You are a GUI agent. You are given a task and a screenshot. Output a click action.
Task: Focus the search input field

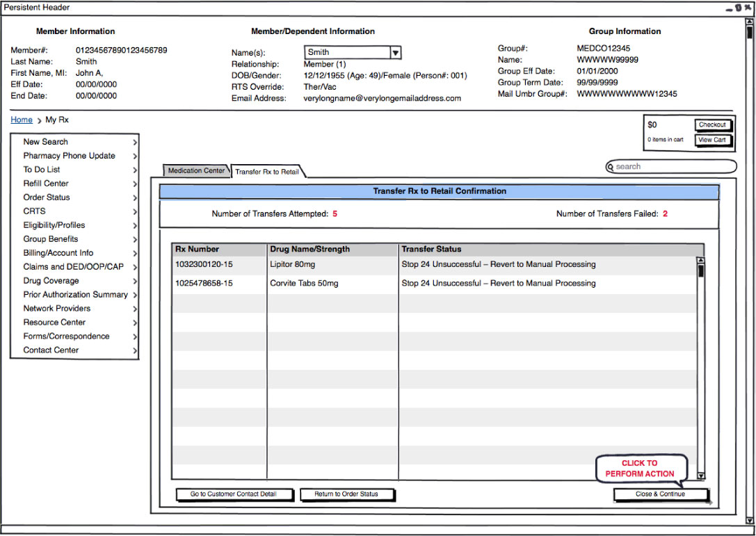pos(670,167)
